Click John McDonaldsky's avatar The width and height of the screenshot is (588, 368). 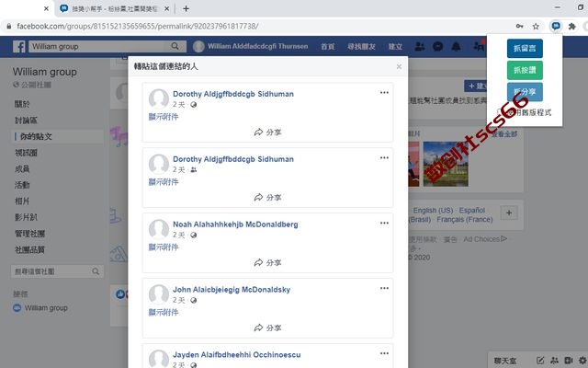coord(159,294)
